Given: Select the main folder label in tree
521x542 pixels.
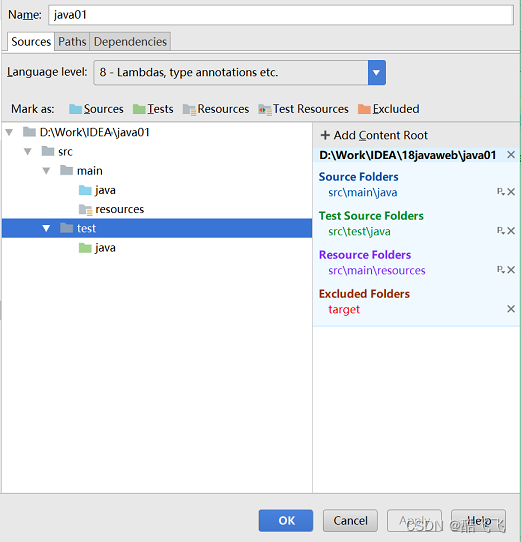Looking at the screenshot, I should [x=90, y=171].
